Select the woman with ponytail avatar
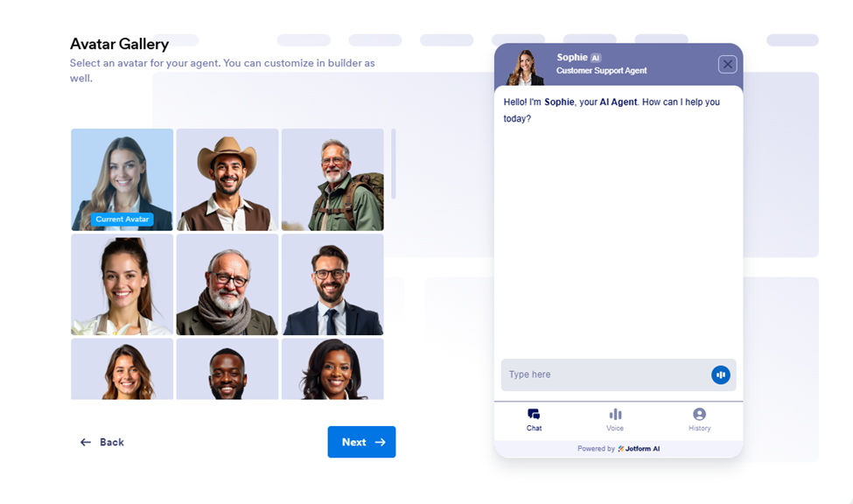Viewport: 853px width, 504px height. pos(122,284)
